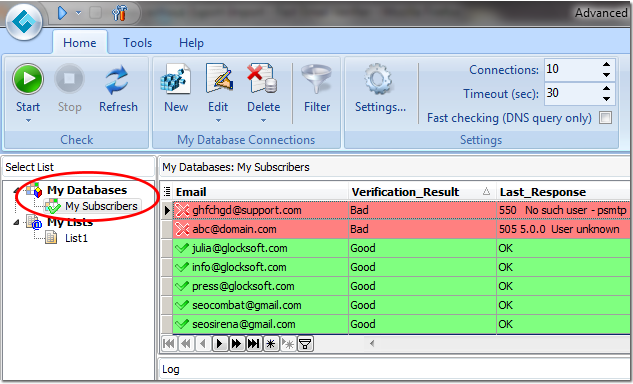This screenshot has width=633, height=384.
Task: Sort by Verification_Result column header
Action: [x=422, y=192]
